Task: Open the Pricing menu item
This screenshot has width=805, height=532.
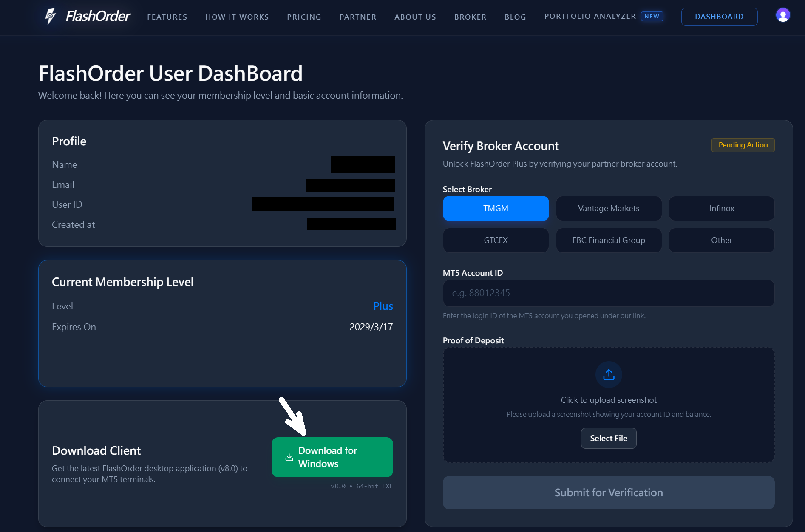Action: [304, 17]
